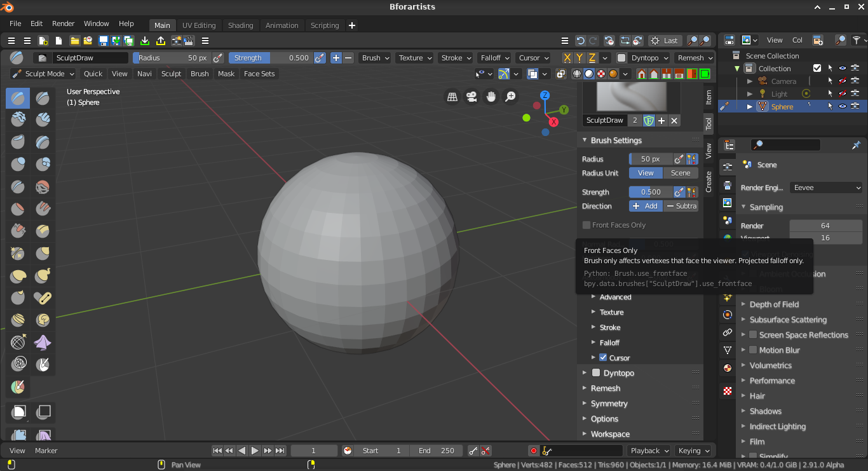Click the Last button in top toolbar
This screenshot has height=471, width=868.
665,41
